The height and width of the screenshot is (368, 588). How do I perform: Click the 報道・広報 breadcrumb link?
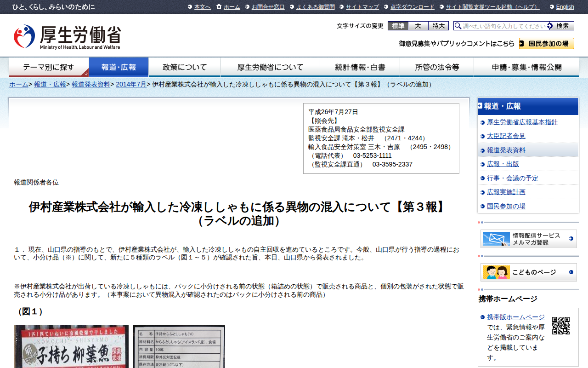[x=50, y=84]
